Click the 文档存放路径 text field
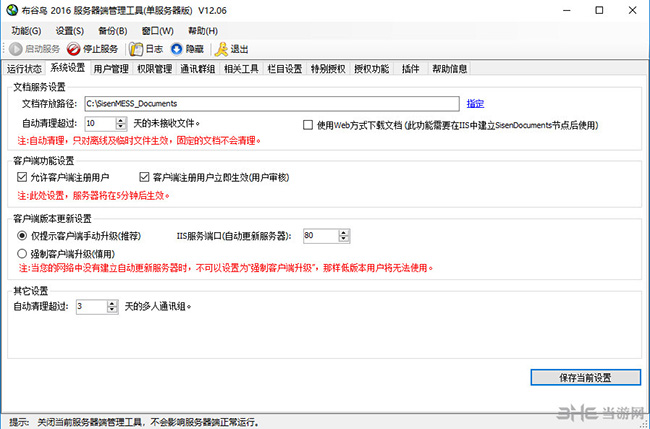The width and height of the screenshot is (650, 429). point(270,103)
